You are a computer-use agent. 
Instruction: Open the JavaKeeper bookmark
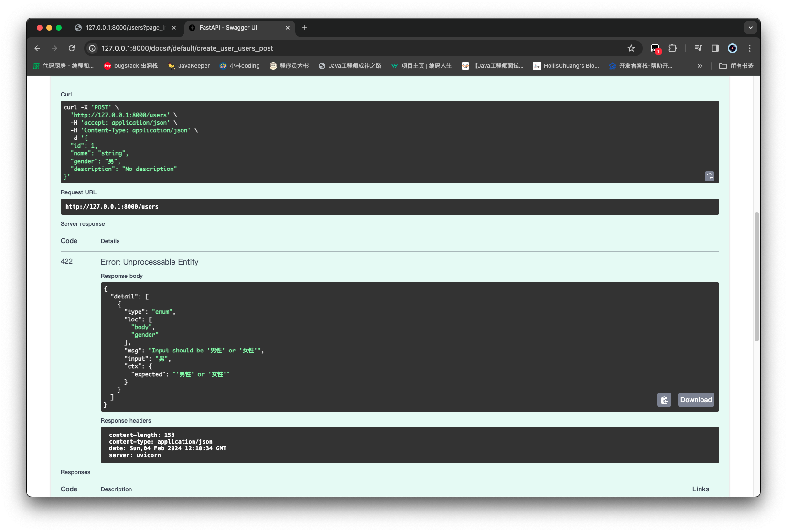point(189,66)
